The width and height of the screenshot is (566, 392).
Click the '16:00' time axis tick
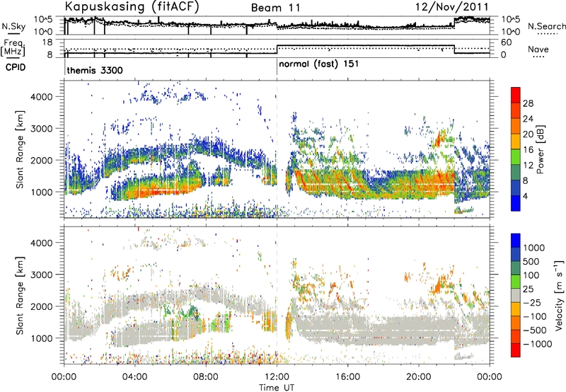coord(347,377)
